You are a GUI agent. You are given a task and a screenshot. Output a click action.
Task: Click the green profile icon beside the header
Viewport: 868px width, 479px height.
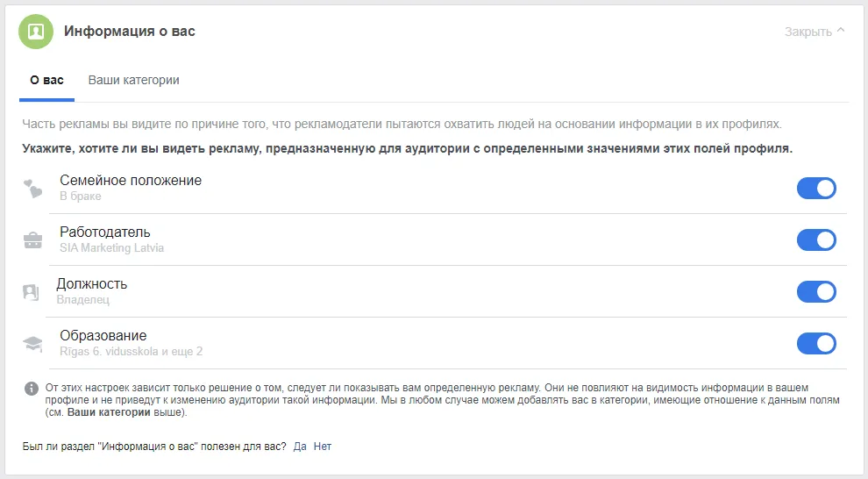36,32
